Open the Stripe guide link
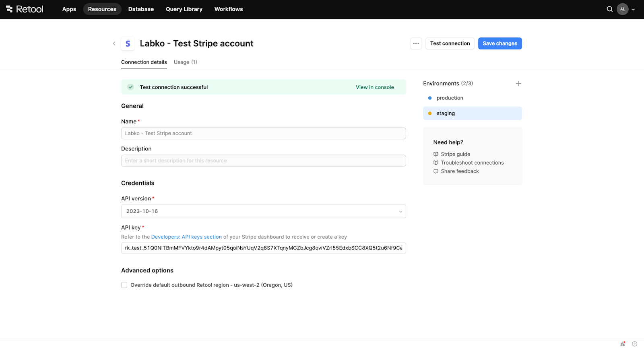Screen dimensions: 644x350 (x=455, y=154)
